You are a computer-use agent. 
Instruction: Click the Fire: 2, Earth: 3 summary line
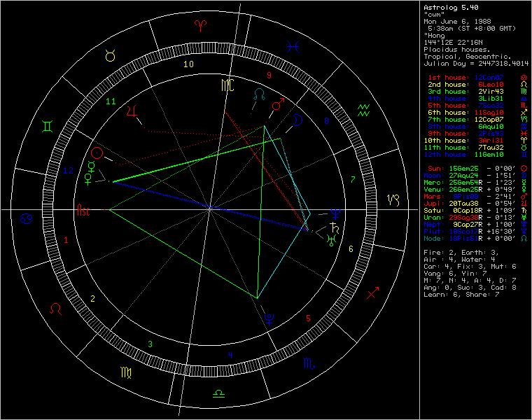pos(461,253)
